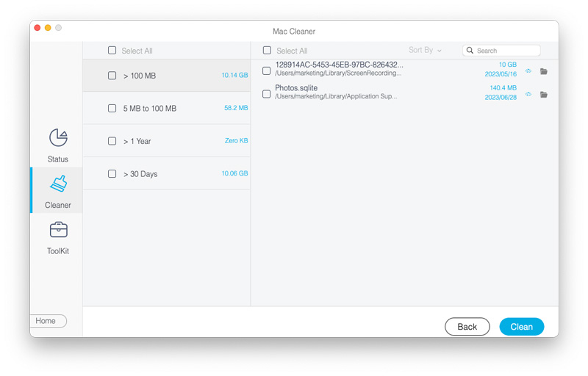
Task: Select the 128914AC-5453 file checkbox
Action: [x=266, y=70]
